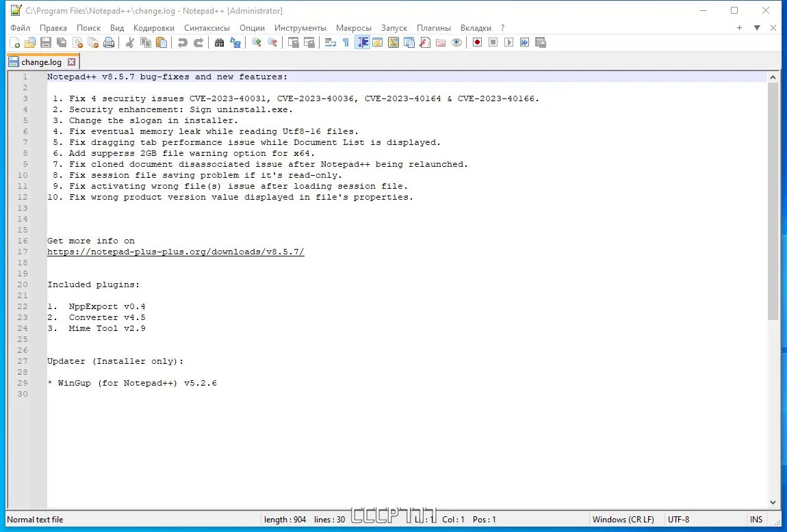Open the Запуск menu
This screenshot has width=787, height=532.
[x=394, y=28]
